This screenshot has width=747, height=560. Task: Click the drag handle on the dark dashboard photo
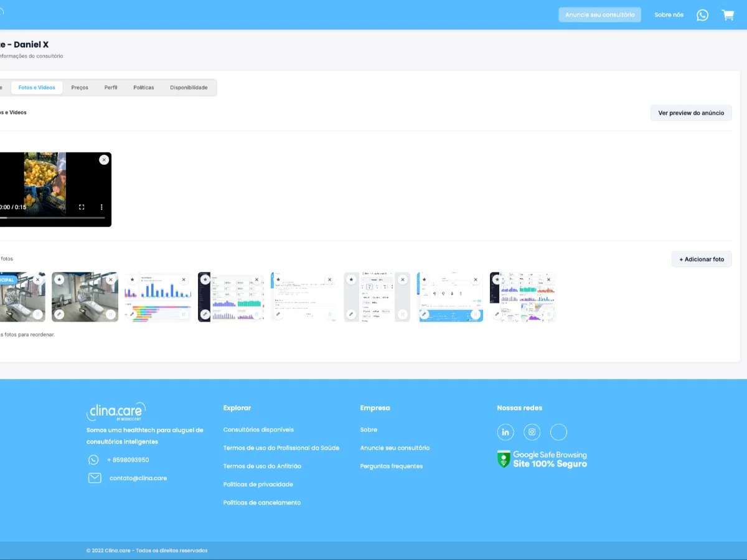(x=256, y=314)
